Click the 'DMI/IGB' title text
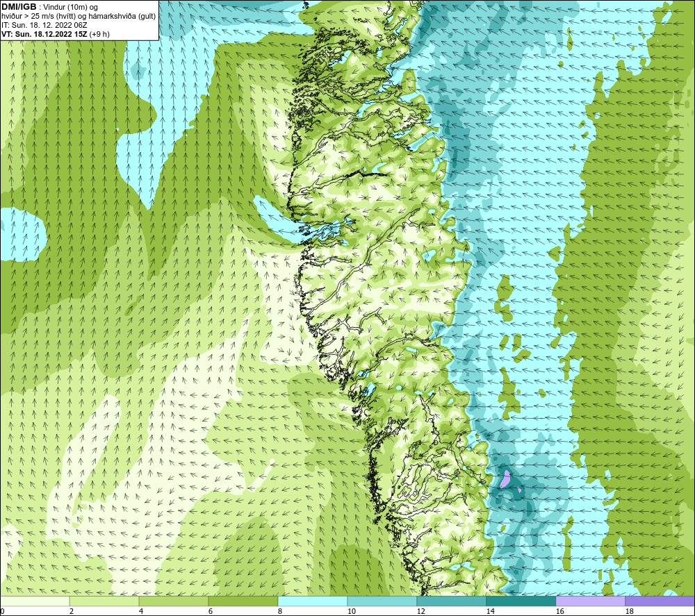The width and height of the screenshot is (695, 616). [19, 7]
